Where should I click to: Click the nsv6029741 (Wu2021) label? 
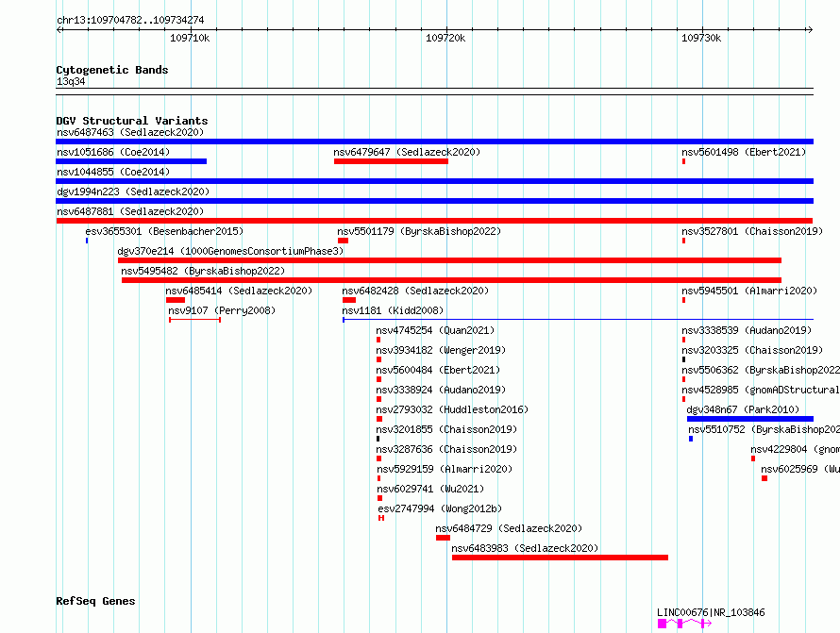point(430,489)
